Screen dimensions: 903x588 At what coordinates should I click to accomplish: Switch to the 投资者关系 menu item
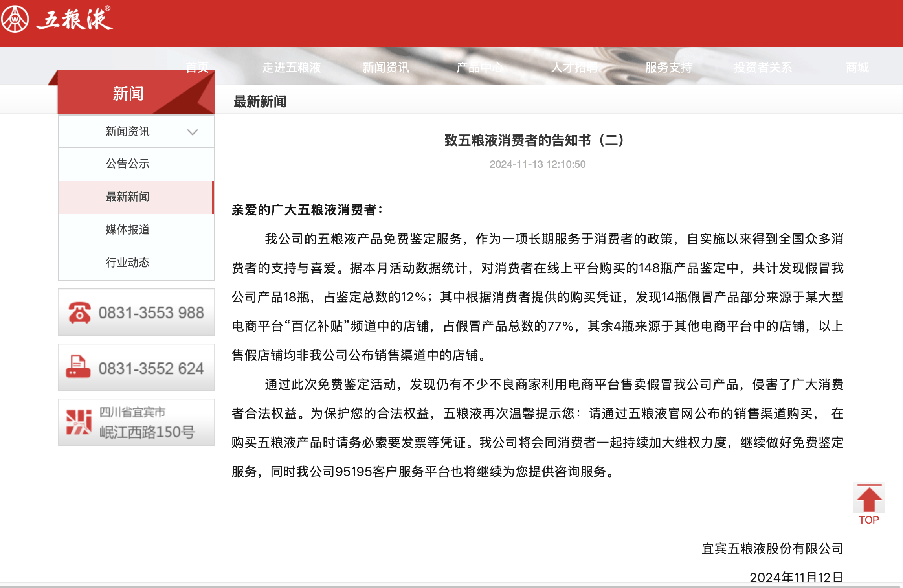(763, 67)
